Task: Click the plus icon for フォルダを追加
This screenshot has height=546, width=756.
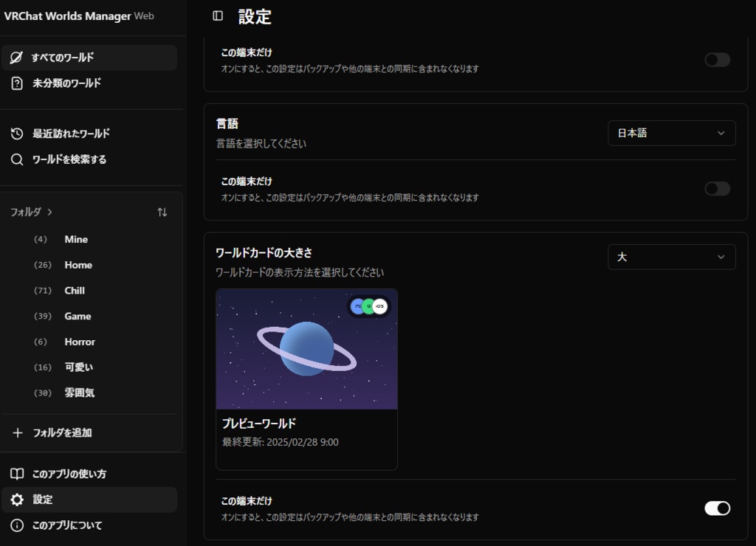Action: (18, 433)
